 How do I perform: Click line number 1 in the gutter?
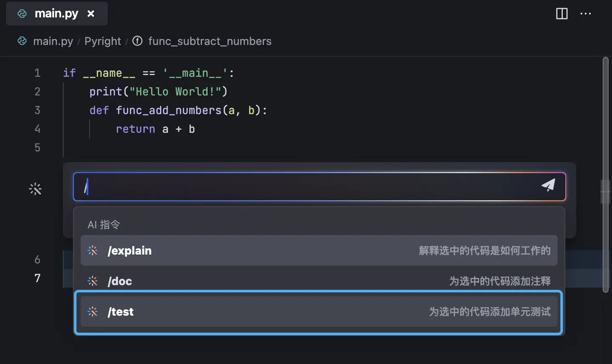[x=37, y=73]
